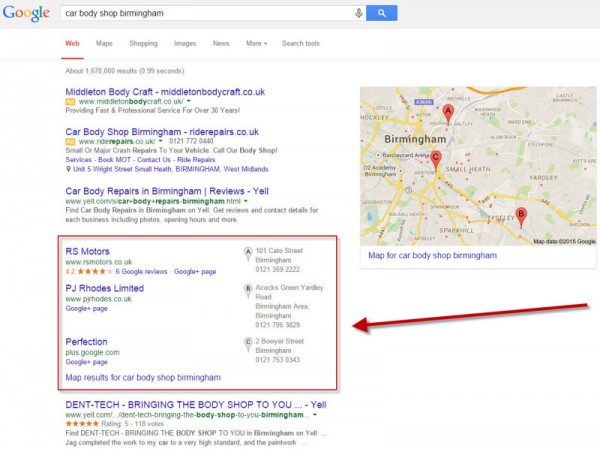The image size is (600, 449).
Task: Click 6 Google reviews link
Action: click(142, 271)
